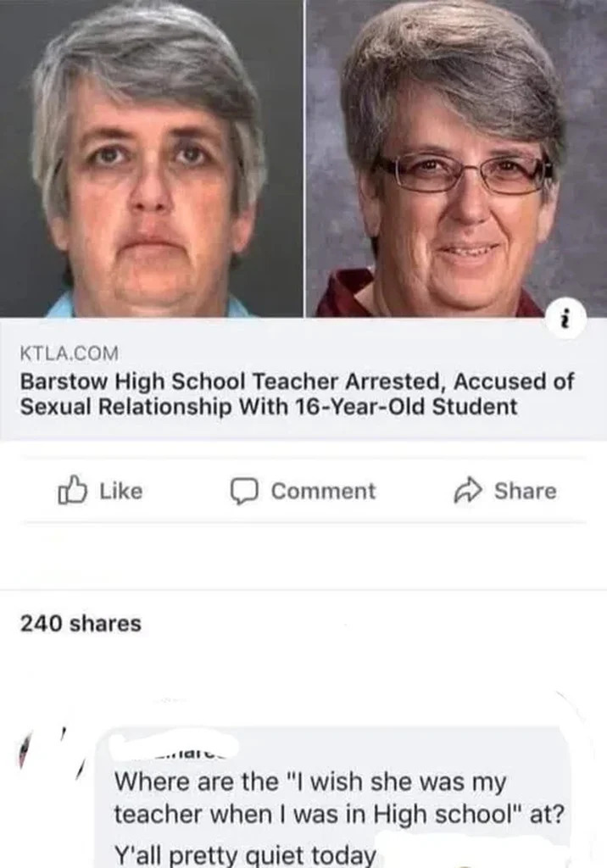Click headline line "Sexual Relationship With 16-Year-Old Student"
Screen dimensions: 607x868
click(269, 407)
